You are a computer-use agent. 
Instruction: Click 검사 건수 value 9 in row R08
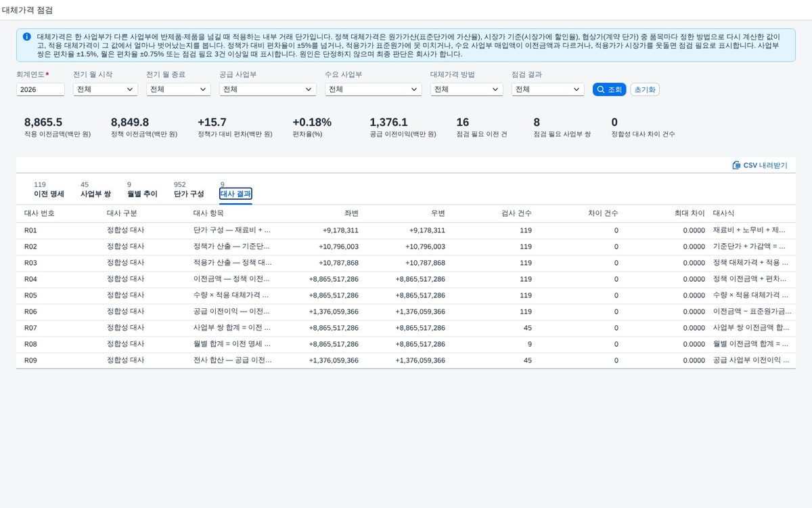click(x=530, y=344)
